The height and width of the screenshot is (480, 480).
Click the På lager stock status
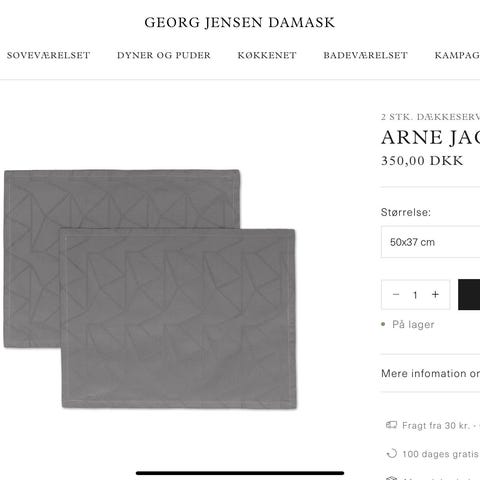(x=413, y=324)
